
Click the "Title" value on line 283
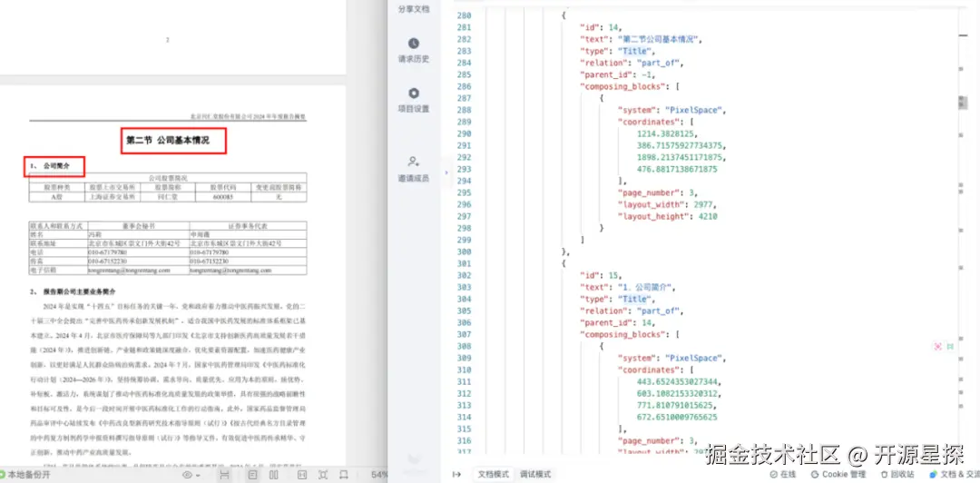point(636,52)
